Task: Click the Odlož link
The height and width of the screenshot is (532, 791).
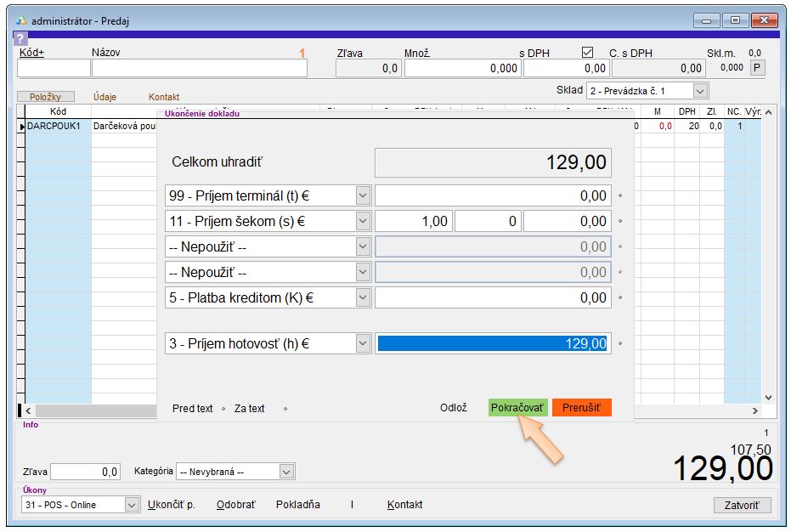Action: pos(454,408)
